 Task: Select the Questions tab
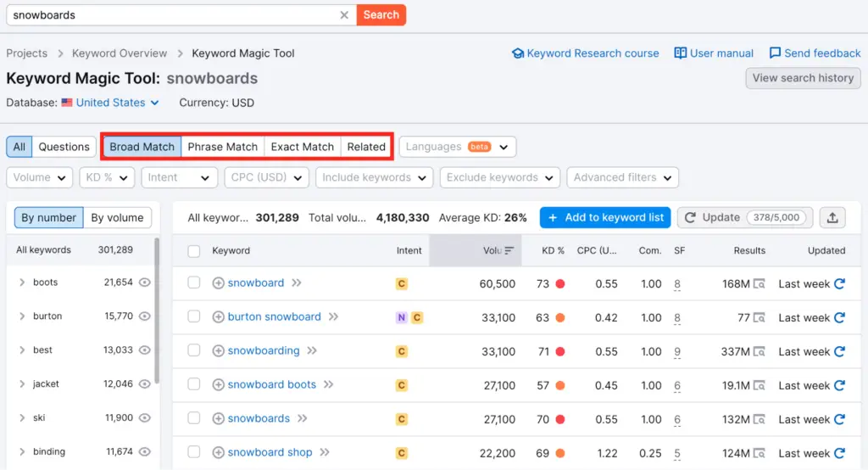(64, 147)
